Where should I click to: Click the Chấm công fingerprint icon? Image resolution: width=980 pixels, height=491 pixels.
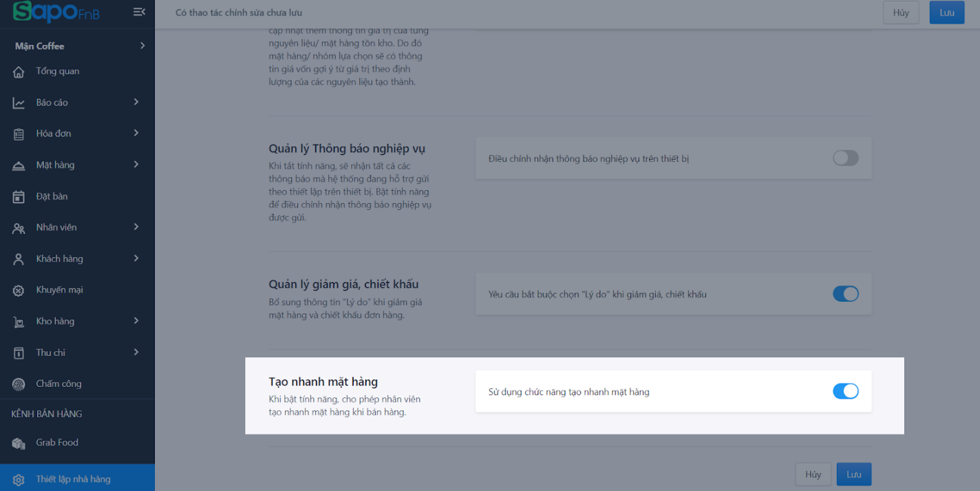[19, 384]
